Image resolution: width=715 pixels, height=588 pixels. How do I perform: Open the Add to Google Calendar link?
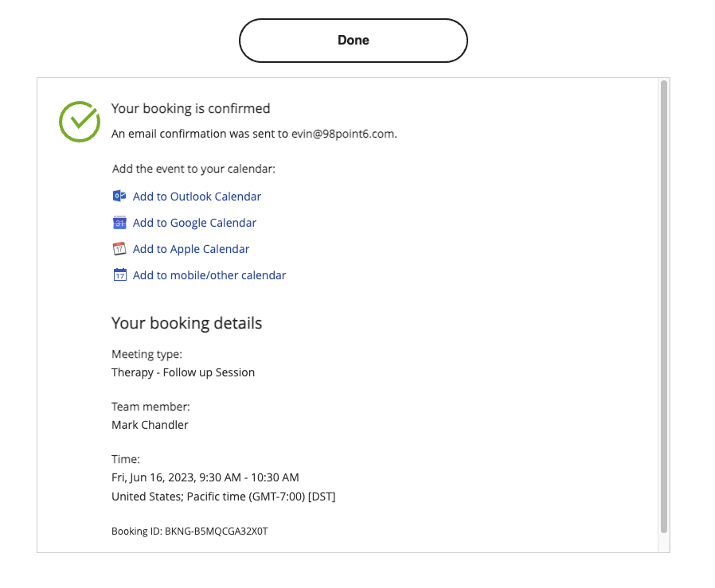pos(194,223)
